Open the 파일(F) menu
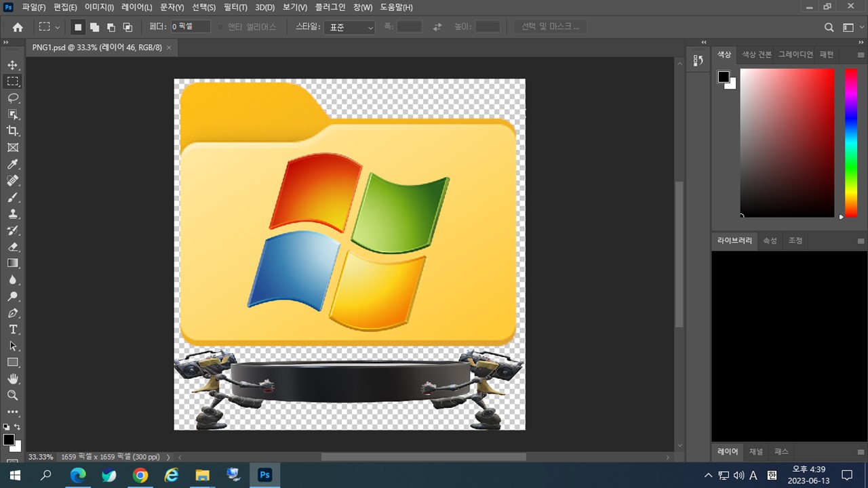Image resolution: width=868 pixels, height=488 pixels. pos(34,7)
